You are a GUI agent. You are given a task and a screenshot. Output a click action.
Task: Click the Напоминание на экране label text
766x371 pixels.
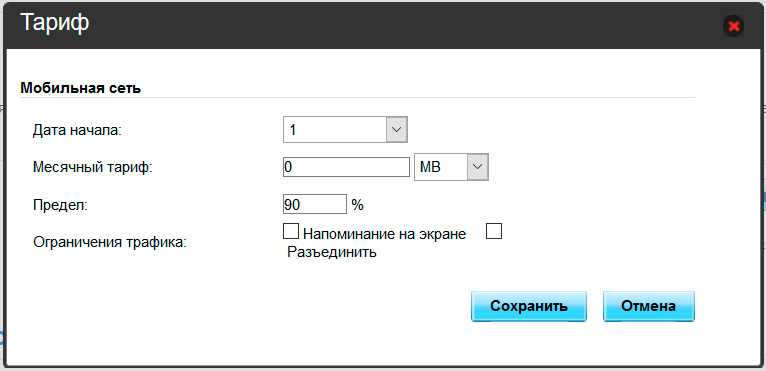point(384,234)
